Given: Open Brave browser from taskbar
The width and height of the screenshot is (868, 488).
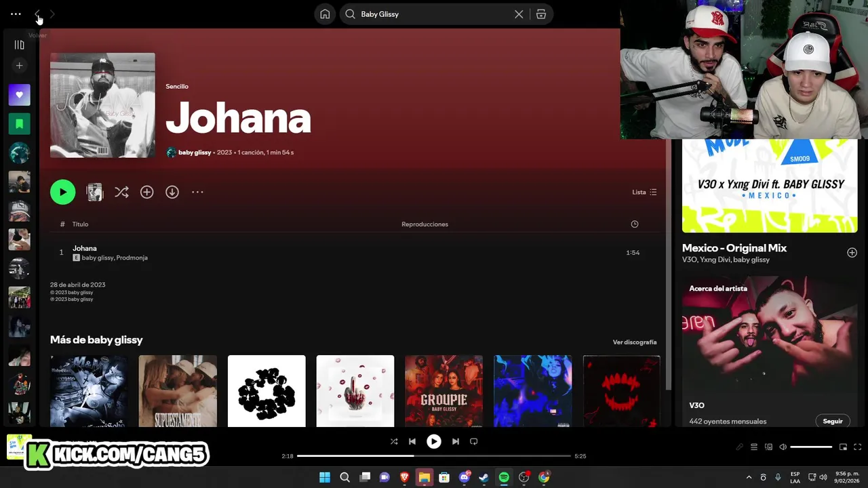Looking at the screenshot, I should click(404, 477).
